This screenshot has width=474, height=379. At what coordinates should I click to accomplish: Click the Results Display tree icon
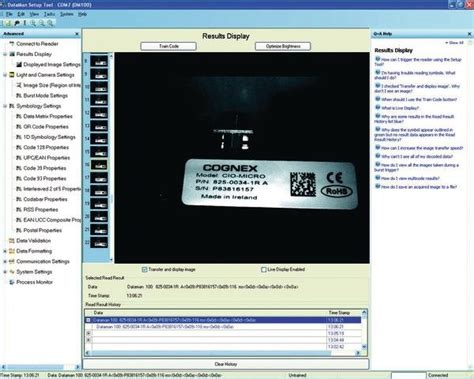pos(12,54)
